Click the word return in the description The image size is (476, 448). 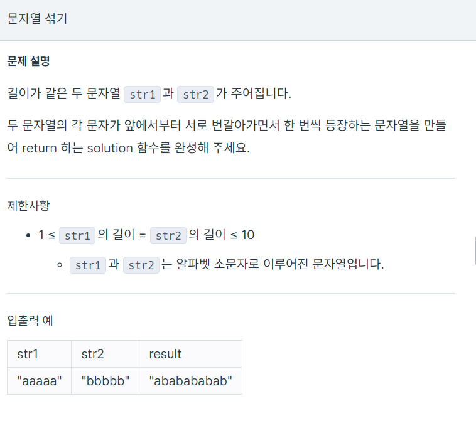[x=40, y=148]
